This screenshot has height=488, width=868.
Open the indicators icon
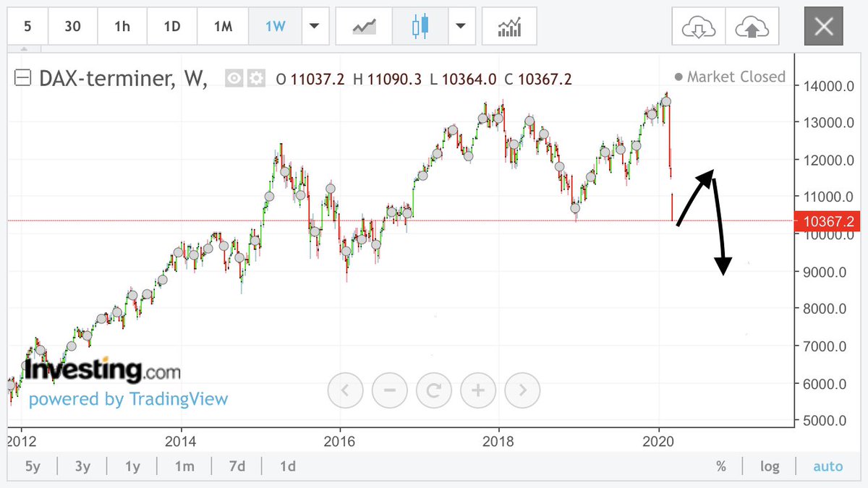pyautogui.click(x=510, y=27)
